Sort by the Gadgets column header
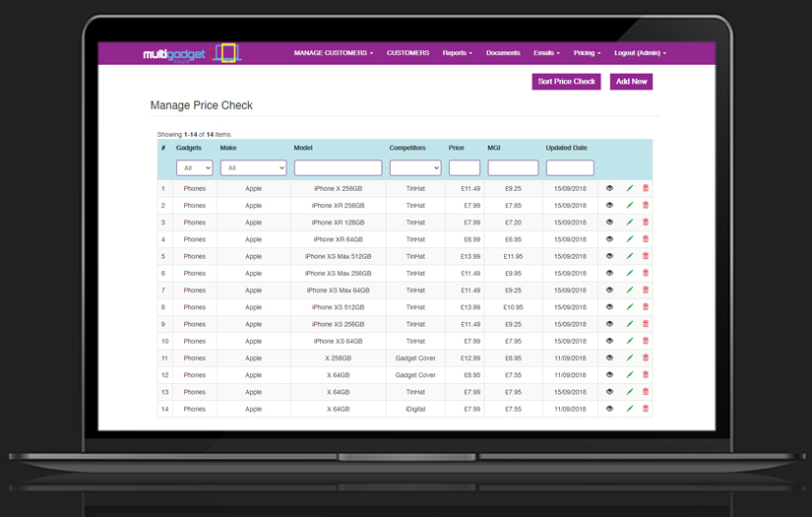 pyautogui.click(x=189, y=148)
